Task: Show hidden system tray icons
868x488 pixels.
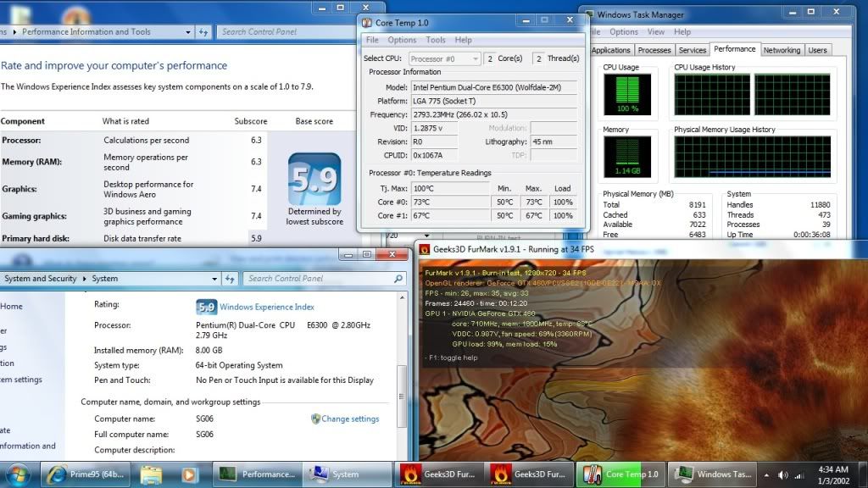Action: click(x=766, y=475)
